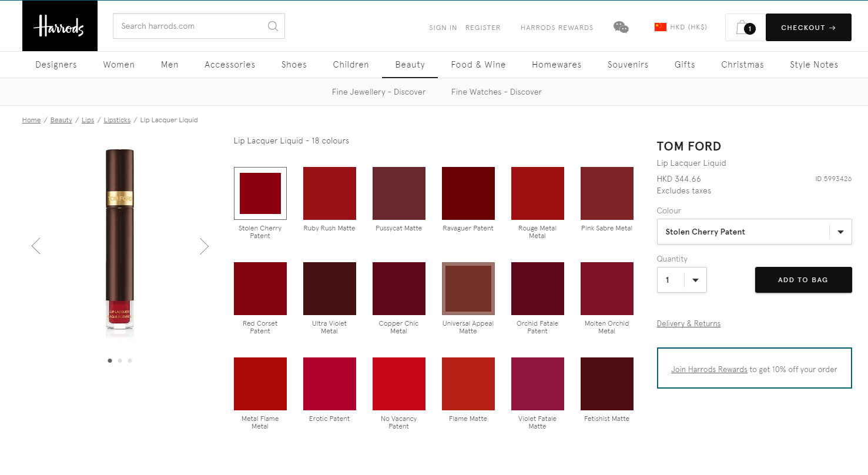Click the Register link
This screenshot has width=868, height=475.
point(483,28)
